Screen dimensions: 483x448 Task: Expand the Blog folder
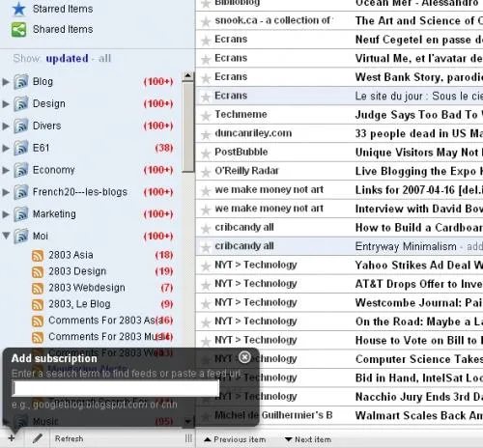6,82
